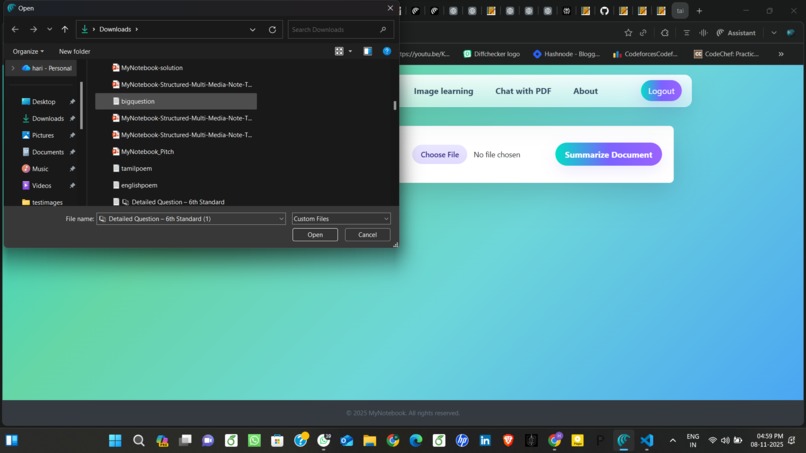806x453 pixels.
Task: Open the Hashnode bookmark
Action: coord(566,54)
